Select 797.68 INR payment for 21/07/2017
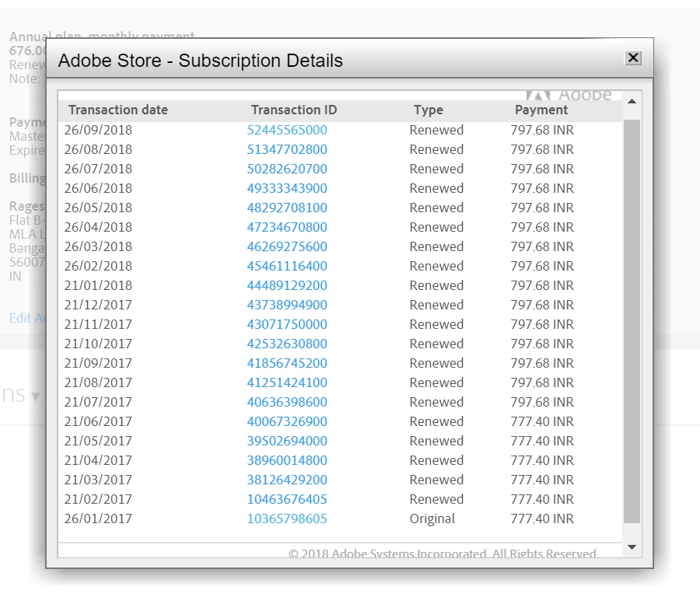Image resolution: width=700 pixels, height=604 pixels. pyautogui.click(x=542, y=402)
